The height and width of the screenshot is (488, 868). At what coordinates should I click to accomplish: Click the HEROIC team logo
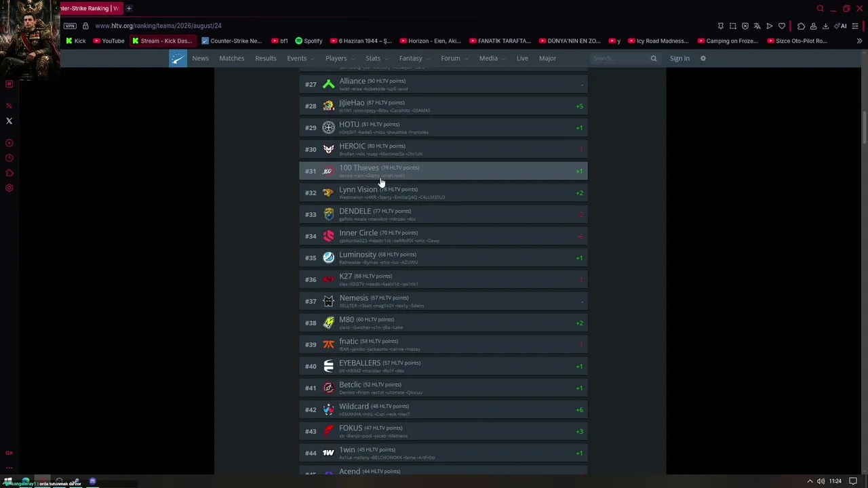(329, 149)
